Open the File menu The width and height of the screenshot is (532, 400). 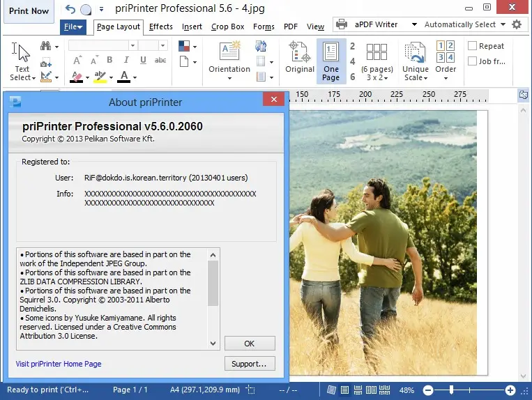click(x=73, y=26)
